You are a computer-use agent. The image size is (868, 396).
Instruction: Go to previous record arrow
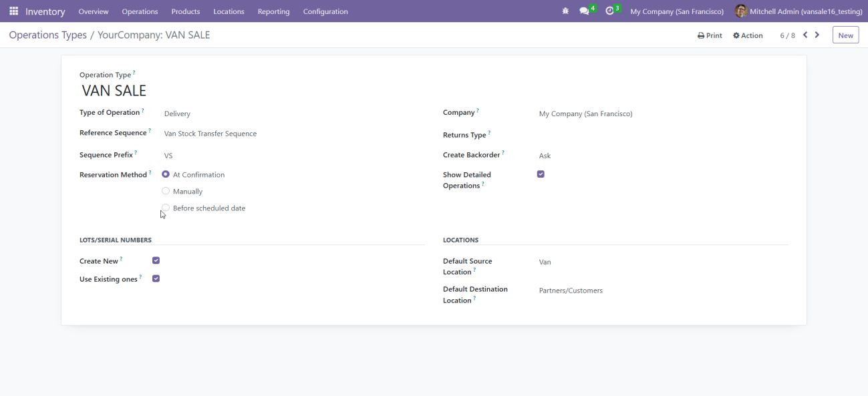click(x=805, y=35)
